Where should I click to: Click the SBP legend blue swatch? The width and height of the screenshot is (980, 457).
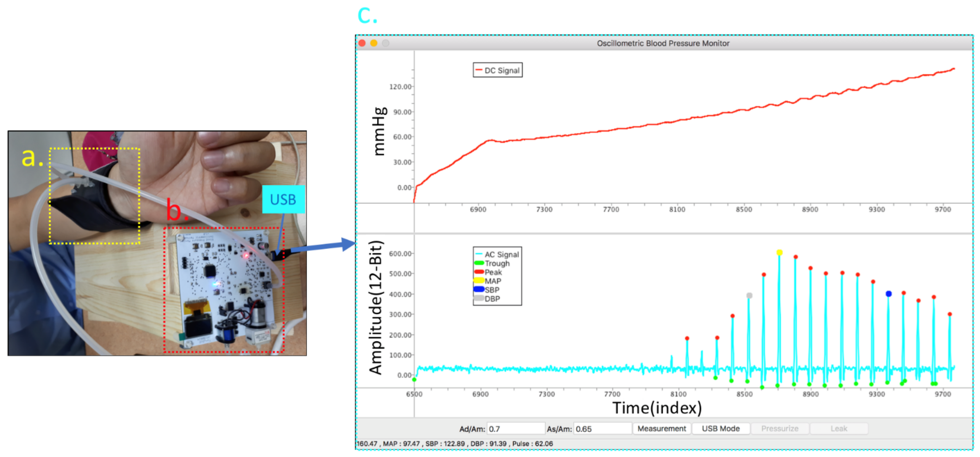pos(479,289)
